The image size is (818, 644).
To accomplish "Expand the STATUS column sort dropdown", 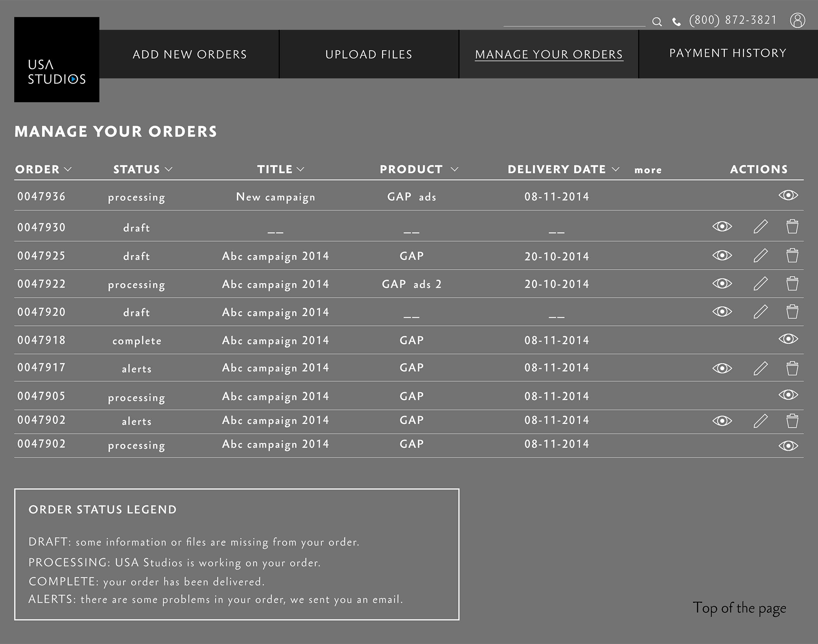I will pos(169,170).
